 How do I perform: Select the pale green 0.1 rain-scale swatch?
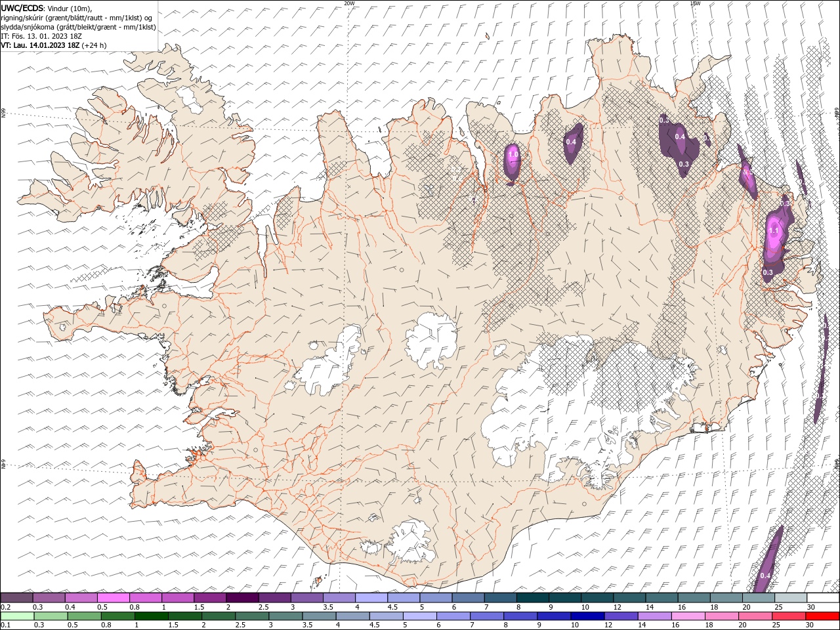[x=17, y=616]
